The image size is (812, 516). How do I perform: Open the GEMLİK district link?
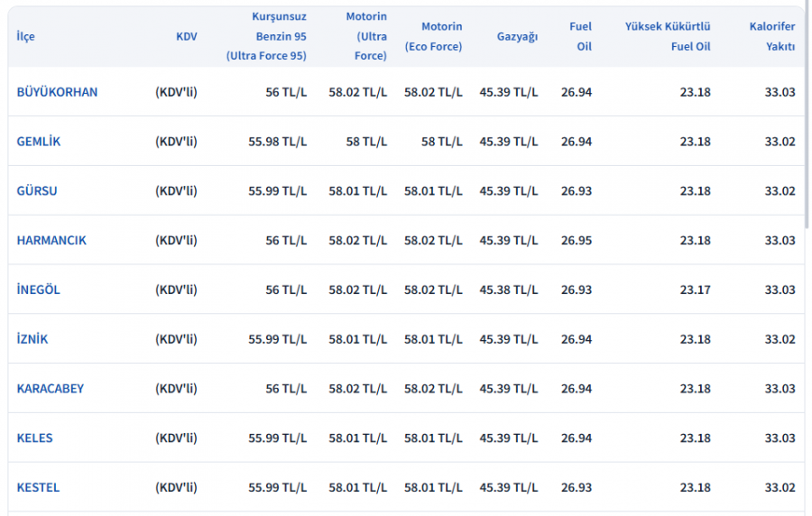pyautogui.click(x=39, y=142)
